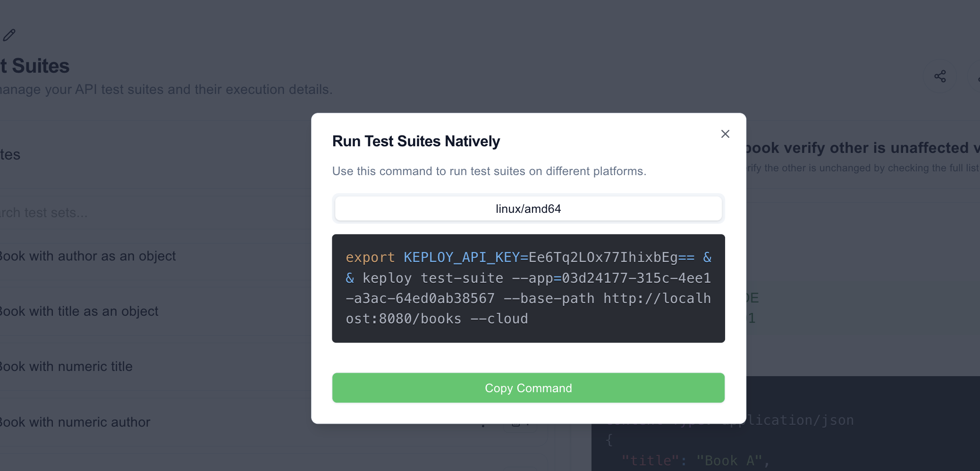980x471 pixels.
Task: Select the linux/amd64 platform tab
Action: point(528,209)
